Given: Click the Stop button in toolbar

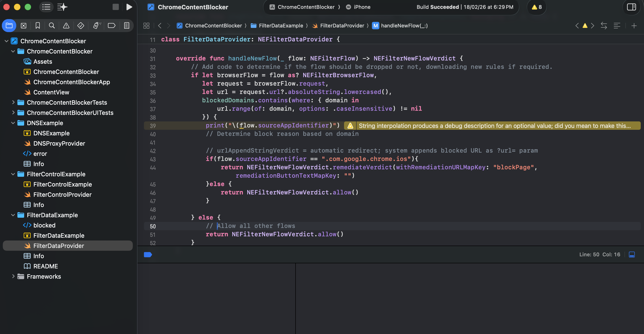Looking at the screenshot, I should pyautogui.click(x=116, y=7).
